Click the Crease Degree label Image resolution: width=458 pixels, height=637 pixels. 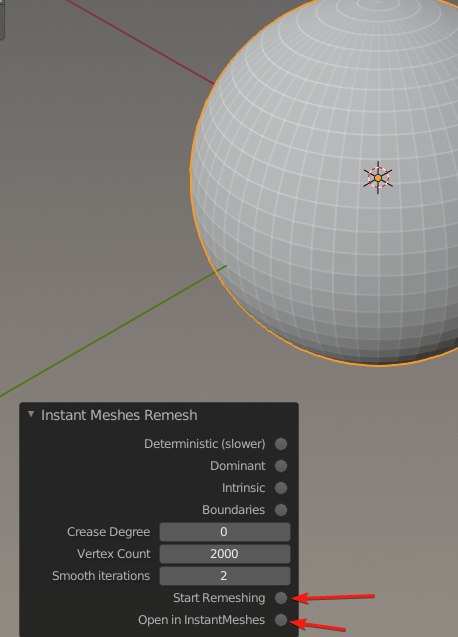pyautogui.click(x=109, y=532)
